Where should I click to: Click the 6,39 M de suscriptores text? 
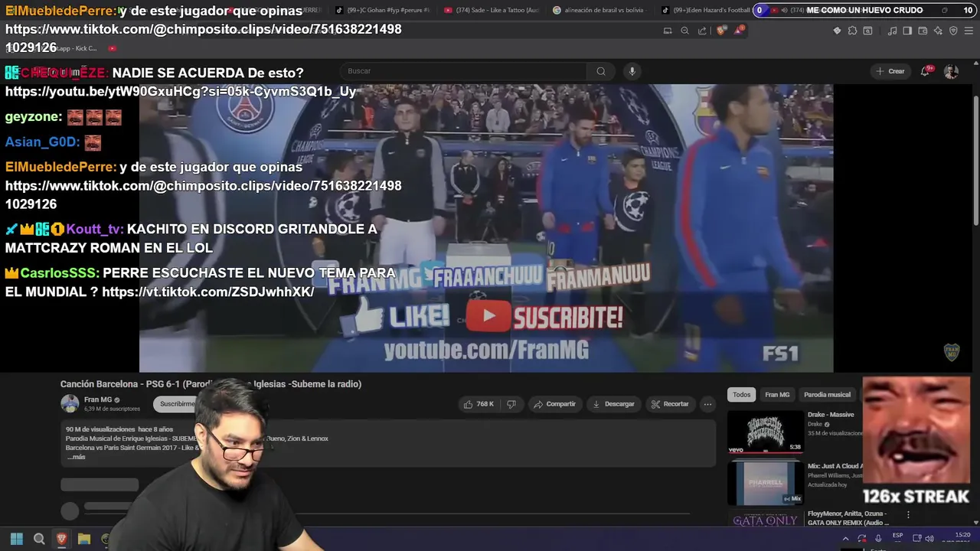[x=112, y=409]
